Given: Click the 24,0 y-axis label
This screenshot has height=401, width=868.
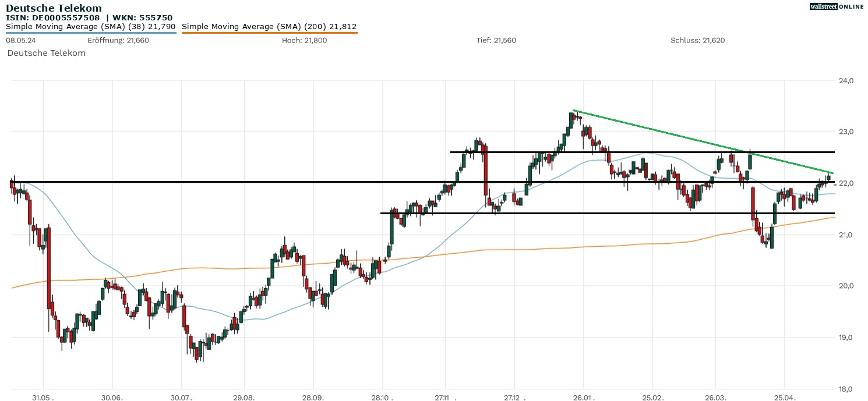Looking at the screenshot, I should (x=846, y=80).
